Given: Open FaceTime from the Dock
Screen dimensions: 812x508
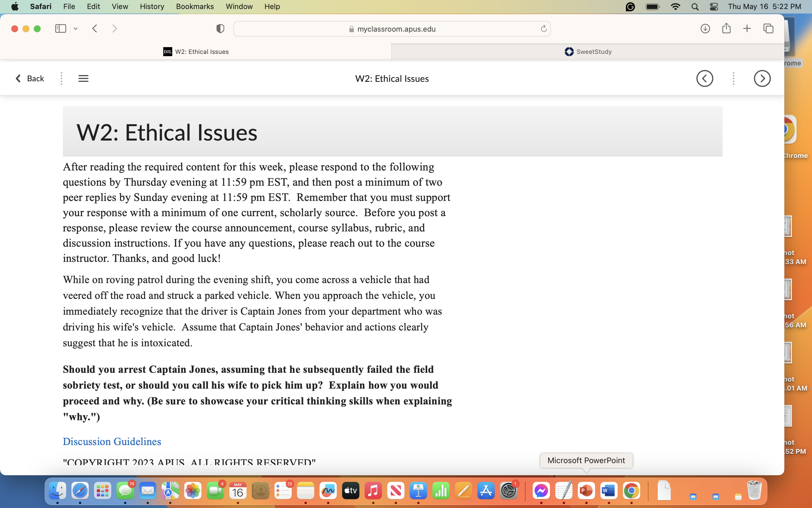Looking at the screenshot, I should 215,491.
